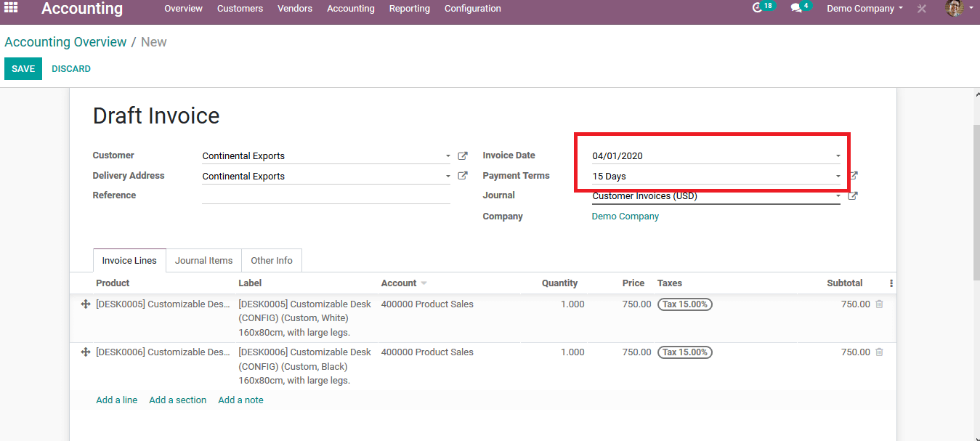Viewport: 980px width, 441px height.
Task: Click drag handle of DESK0005 line
Action: (x=85, y=304)
